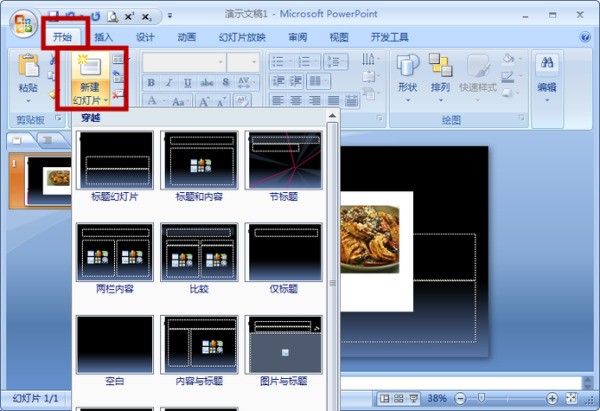The image size is (600, 411).
Task: Open the Slide Show (幻灯片放映) tab
Action: point(243,37)
